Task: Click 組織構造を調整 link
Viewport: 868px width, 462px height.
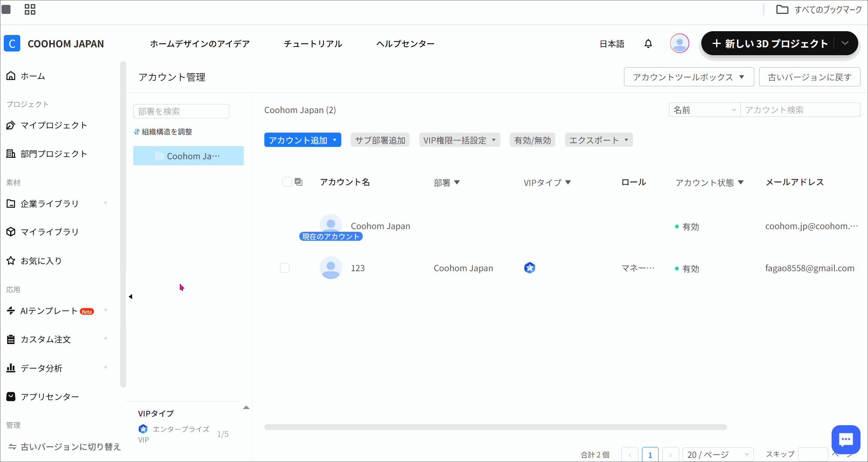Action: pos(167,132)
